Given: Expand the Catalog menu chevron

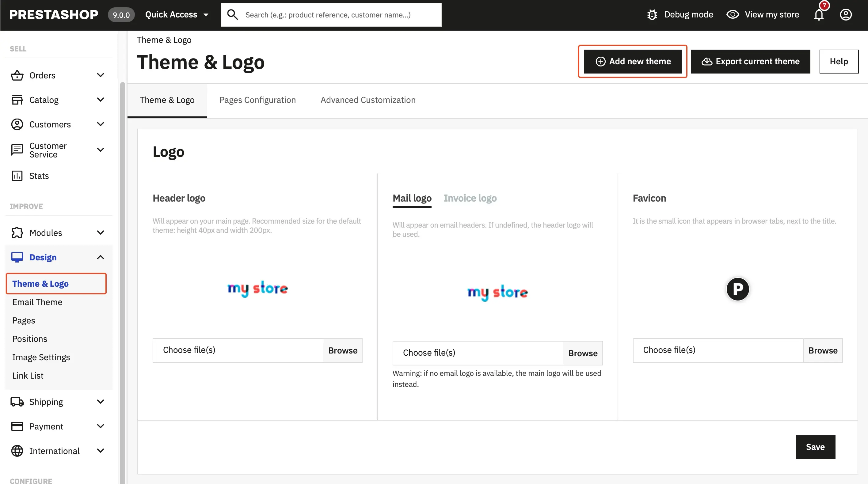Looking at the screenshot, I should (101, 99).
